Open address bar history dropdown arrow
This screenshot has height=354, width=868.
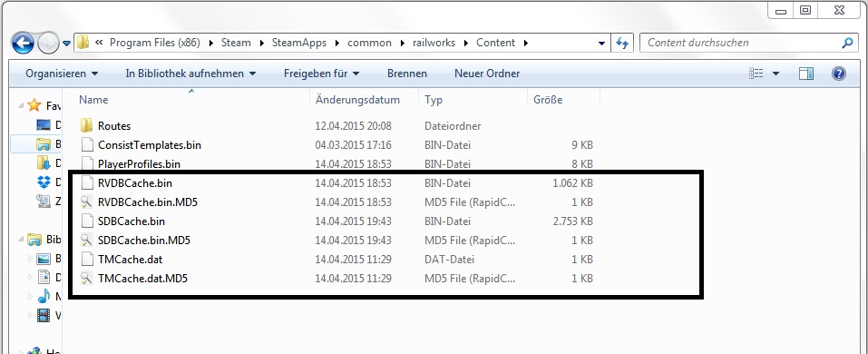coord(601,43)
